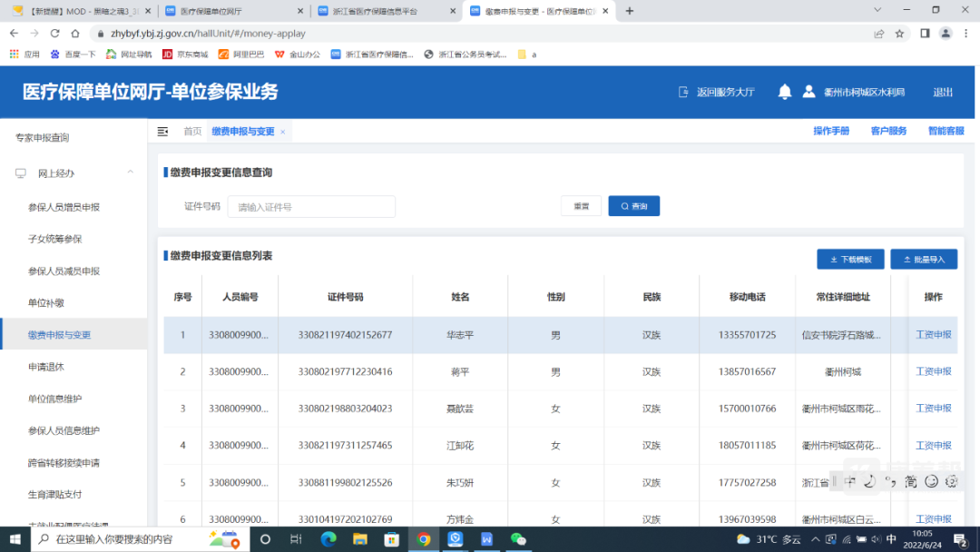Viewport: 980px width, 552px height.
Task: Open File Explorer from the taskbar
Action: click(360, 539)
